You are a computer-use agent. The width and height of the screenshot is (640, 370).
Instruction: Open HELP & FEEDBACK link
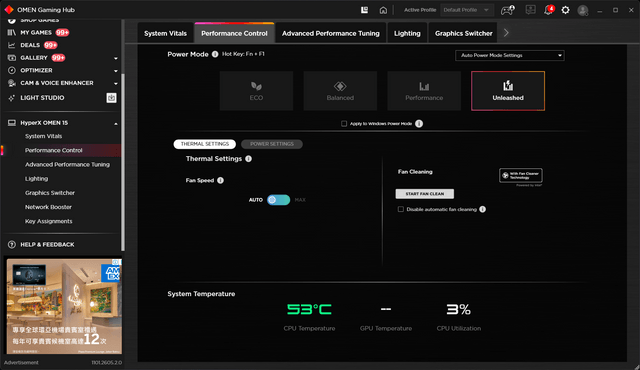[47, 245]
